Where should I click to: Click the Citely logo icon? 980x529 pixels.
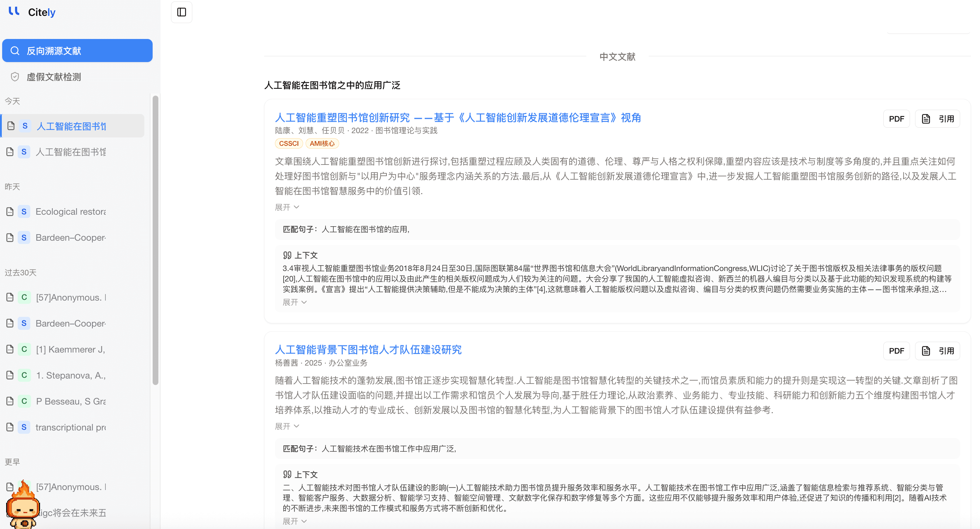coord(14,12)
